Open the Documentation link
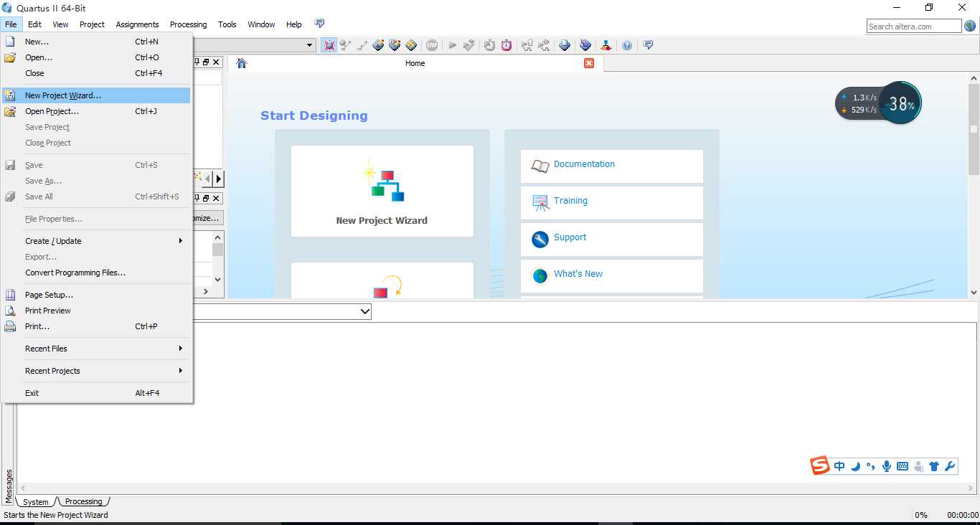The height and width of the screenshot is (525, 980). pos(584,164)
